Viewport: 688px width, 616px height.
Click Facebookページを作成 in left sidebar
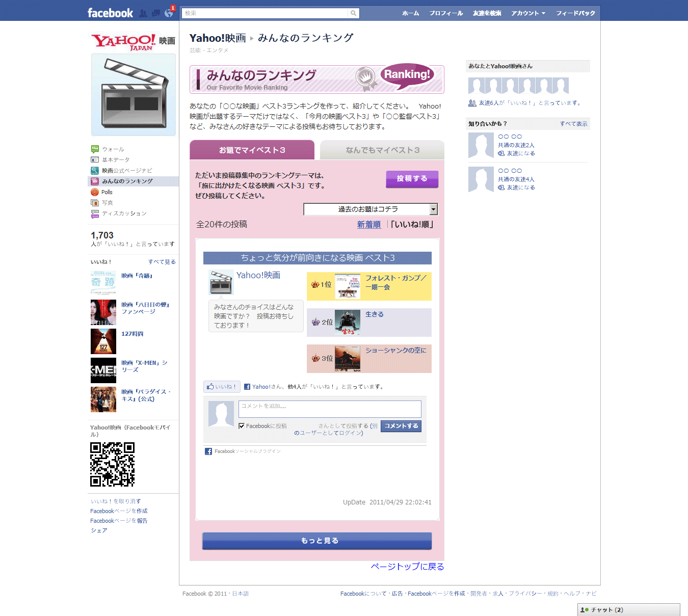119,511
